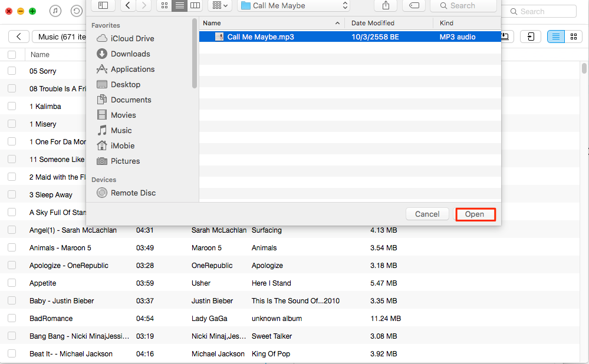Viewport: 589px width, 364px height.
Task: Open Pictures in the sidebar
Action: click(119, 161)
